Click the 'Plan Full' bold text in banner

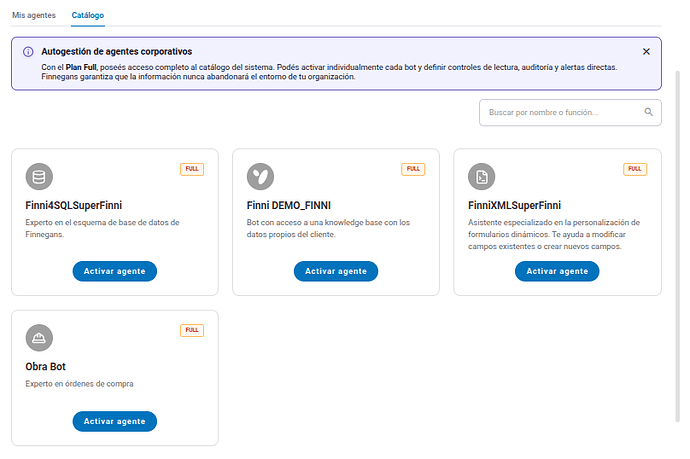pyautogui.click(x=81, y=67)
